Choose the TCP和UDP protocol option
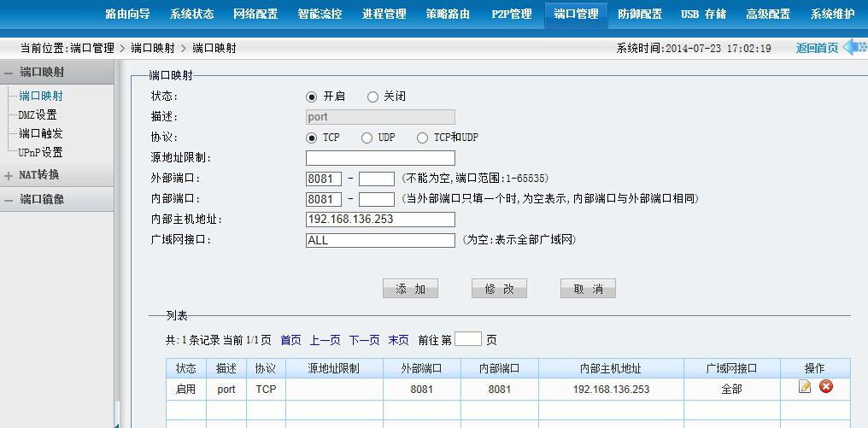Image resolution: width=868 pixels, height=428 pixels. 422,138
